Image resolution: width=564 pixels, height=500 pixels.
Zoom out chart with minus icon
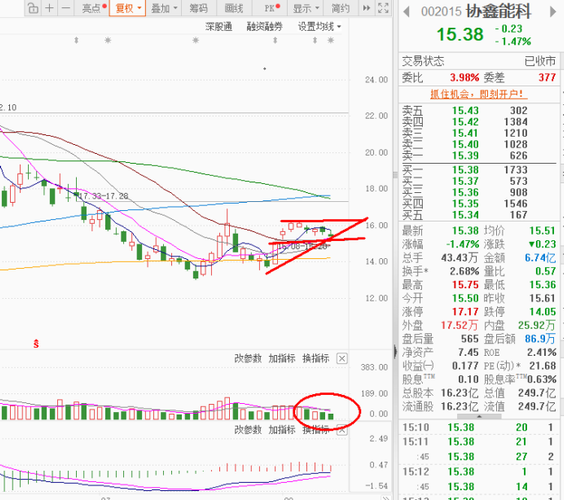click(66, 8)
